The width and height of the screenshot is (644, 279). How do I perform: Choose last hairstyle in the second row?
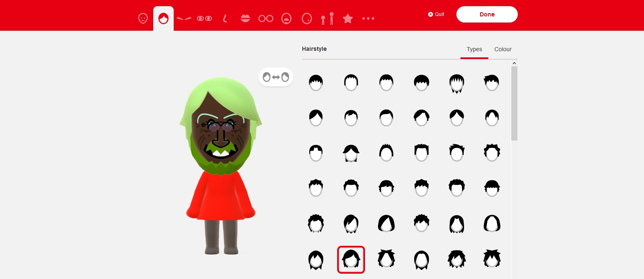[x=492, y=118]
